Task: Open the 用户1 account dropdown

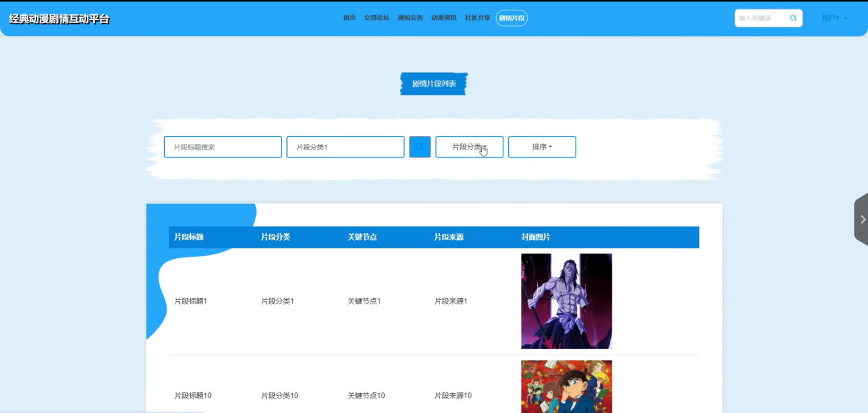Action: pyautogui.click(x=835, y=18)
